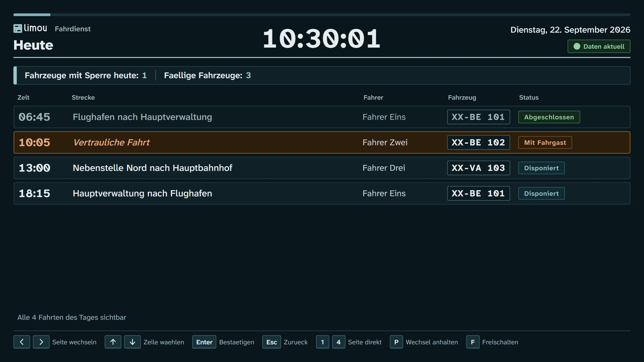Click the left arrow page key
The height and width of the screenshot is (362, 644).
[x=22, y=342]
